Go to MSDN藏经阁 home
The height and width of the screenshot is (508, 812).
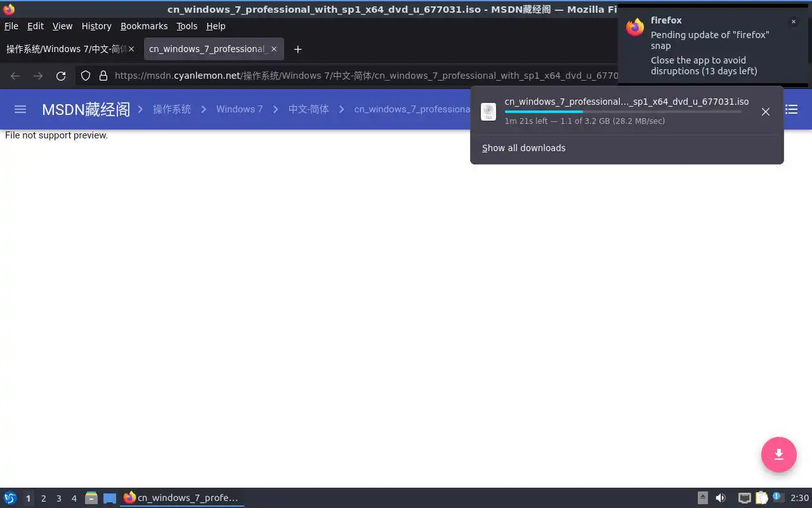86,109
